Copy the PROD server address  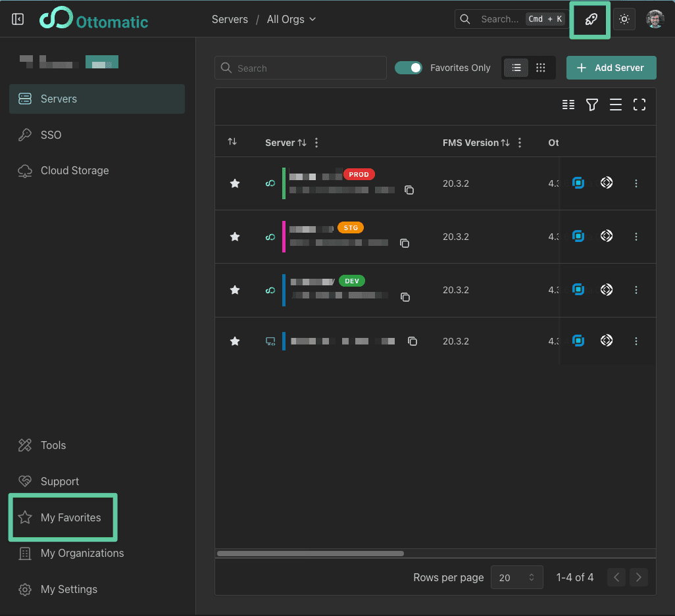tap(409, 190)
